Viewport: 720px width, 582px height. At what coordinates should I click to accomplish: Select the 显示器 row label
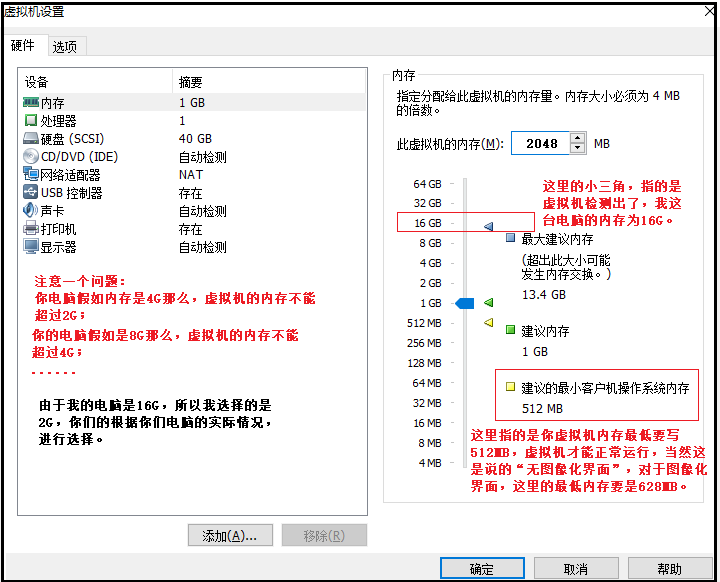(58, 247)
